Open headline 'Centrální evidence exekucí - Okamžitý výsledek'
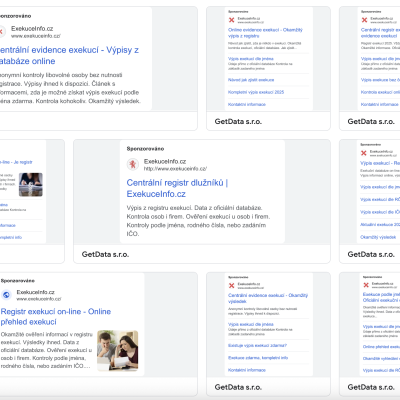Screen dimensions: 400x400 [268, 298]
